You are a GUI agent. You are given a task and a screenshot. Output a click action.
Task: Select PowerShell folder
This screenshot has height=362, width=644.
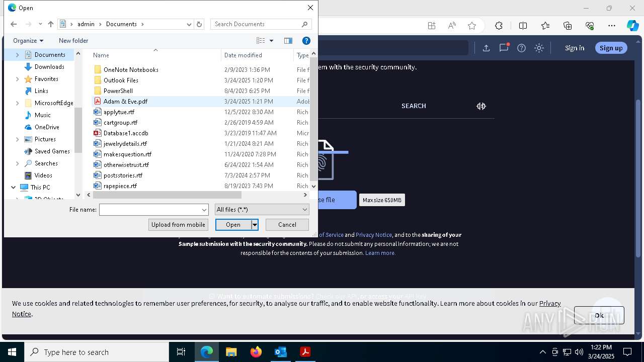[x=118, y=91]
